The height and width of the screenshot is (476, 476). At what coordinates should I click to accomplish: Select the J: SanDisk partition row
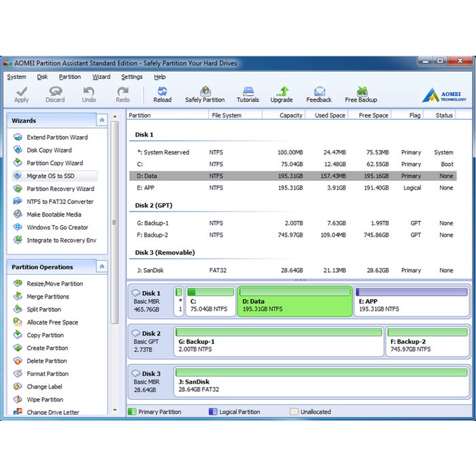(x=293, y=270)
